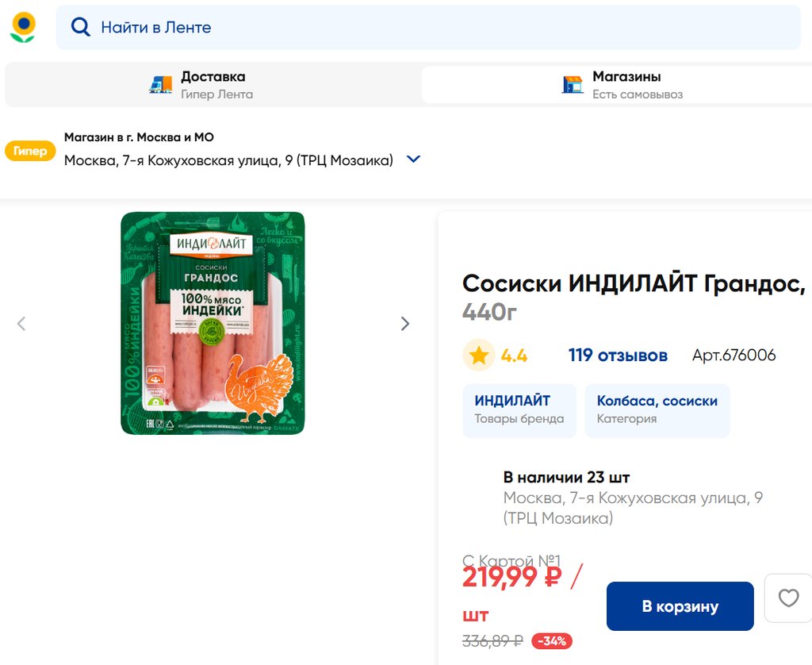Click the search magnifier icon
Image resolution: width=812 pixels, height=665 pixels.
tap(80, 27)
